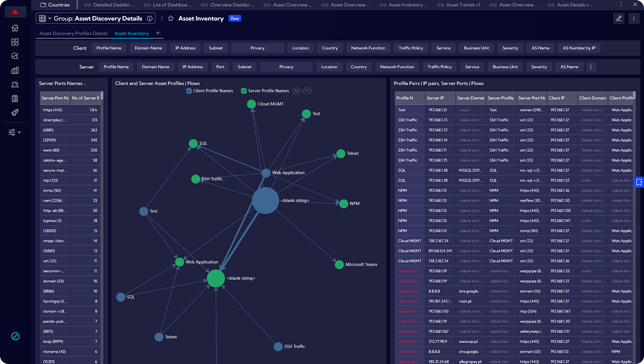Open the Server filter row overflow menu
The image size is (644, 364).
pyautogui.click(x=591, y=67)
